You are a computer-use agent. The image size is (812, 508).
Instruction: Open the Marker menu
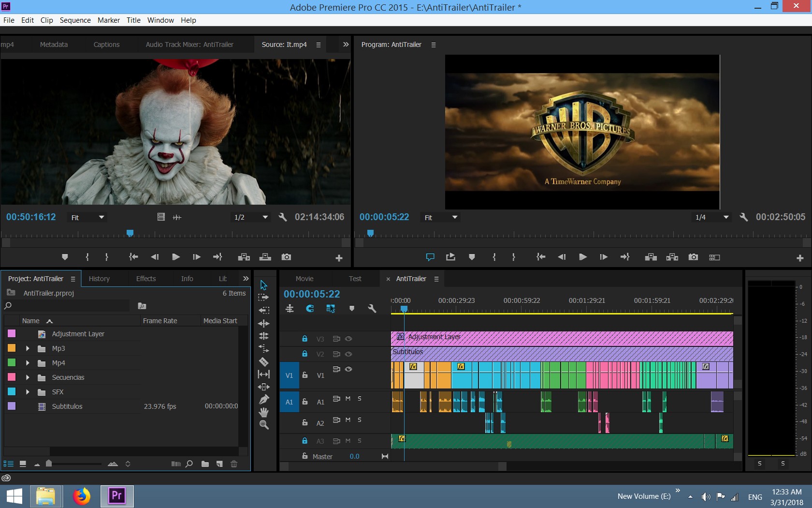108,20
